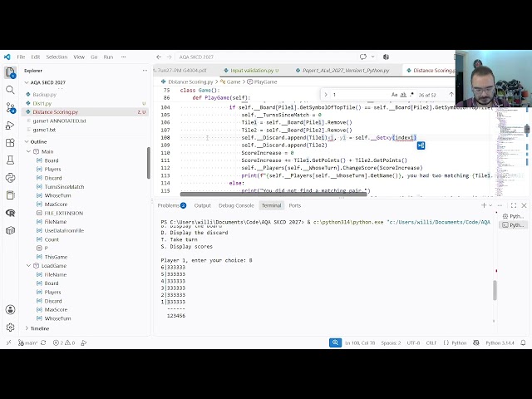Switch to Paper1_ALvl_2027_Version1_Python.py tab

pos(346,71)
